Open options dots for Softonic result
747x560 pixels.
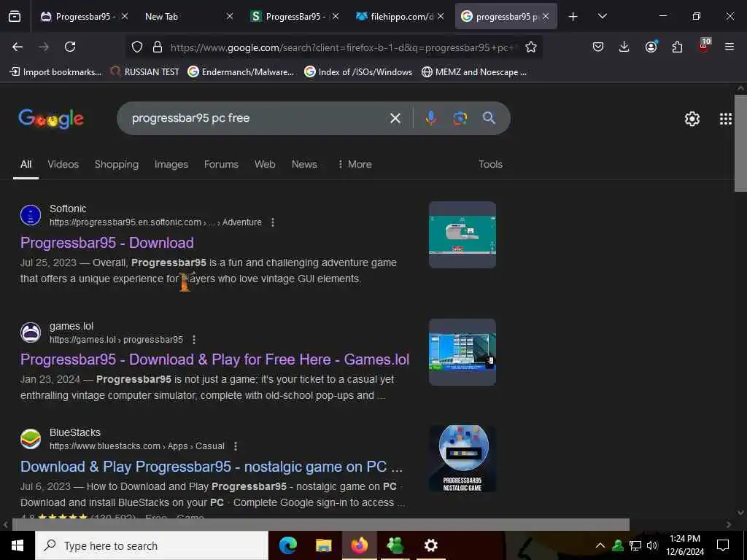(x=273, y=222)
